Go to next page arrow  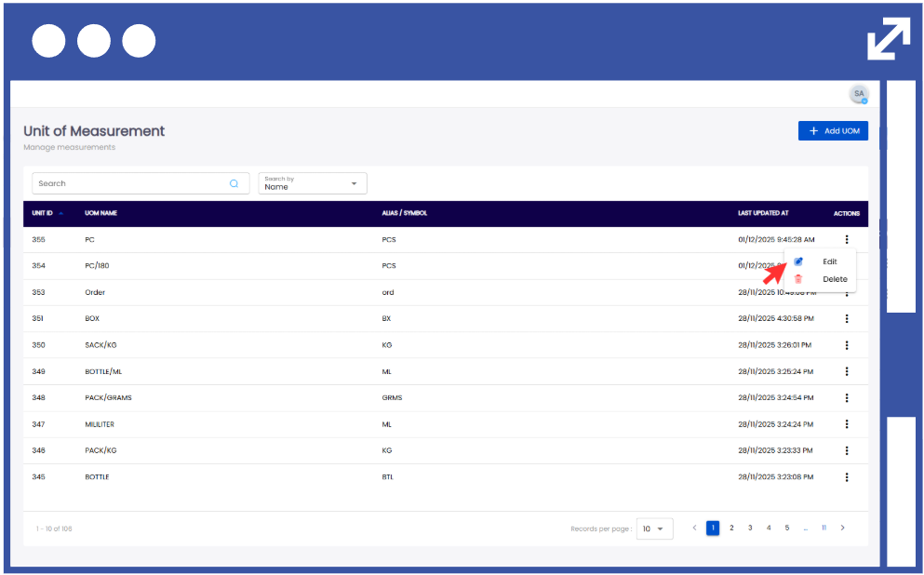(843, 528)
